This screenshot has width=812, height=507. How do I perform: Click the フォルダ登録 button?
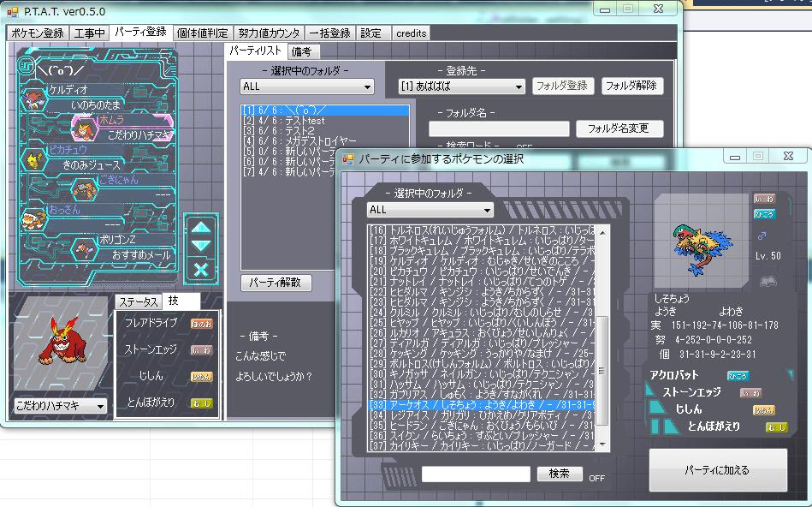tap(562, 86)
